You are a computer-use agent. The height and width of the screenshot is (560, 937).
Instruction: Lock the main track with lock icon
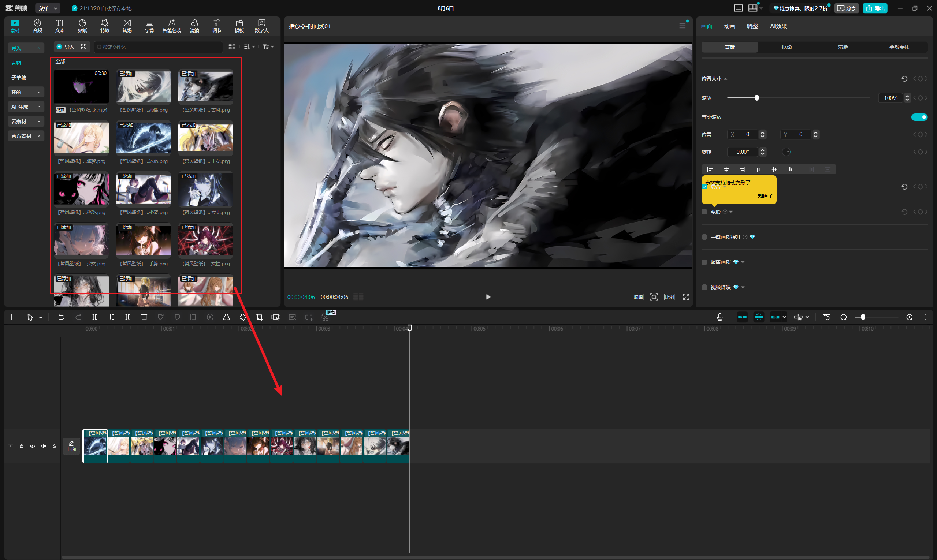coord(22,447)
